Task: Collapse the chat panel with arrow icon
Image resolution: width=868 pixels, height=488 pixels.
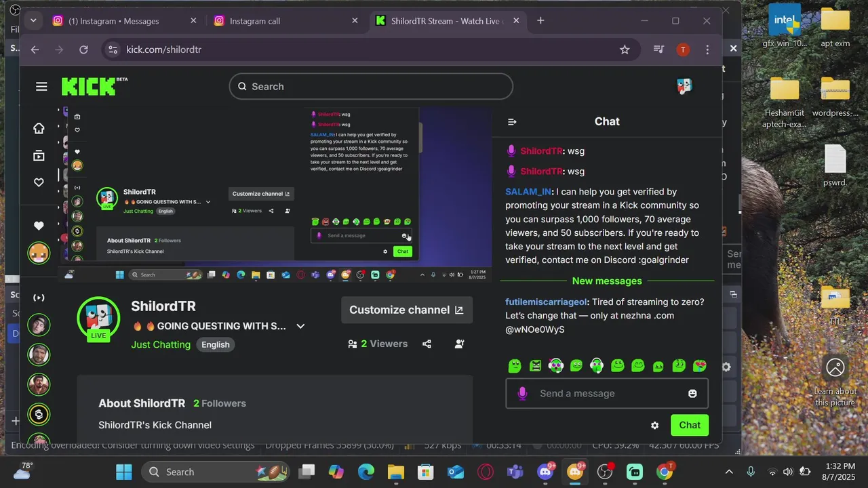Action: (512, 122)
